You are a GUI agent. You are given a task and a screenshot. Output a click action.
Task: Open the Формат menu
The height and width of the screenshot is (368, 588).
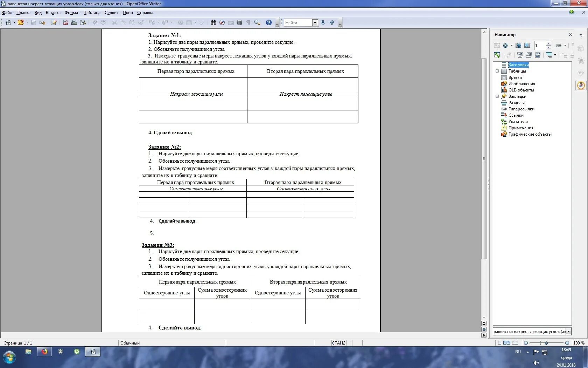point(72,13)
